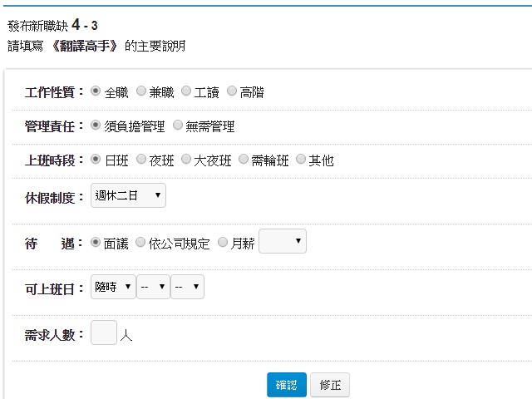
Task: Choose 工讀 as work type
Action: point(186,91)
